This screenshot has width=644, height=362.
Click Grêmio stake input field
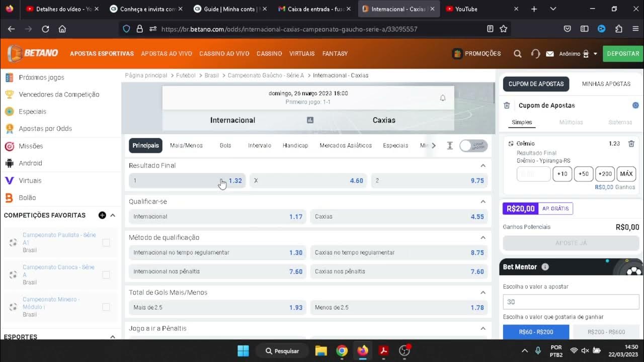tap(533, 174)
